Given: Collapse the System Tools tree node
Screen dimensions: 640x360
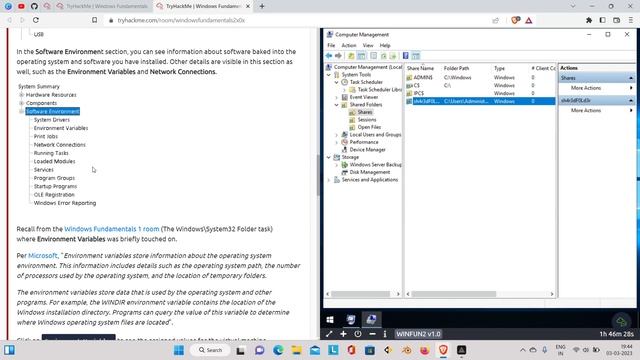Looking at the screenshot, I should (x=329, y=75).
